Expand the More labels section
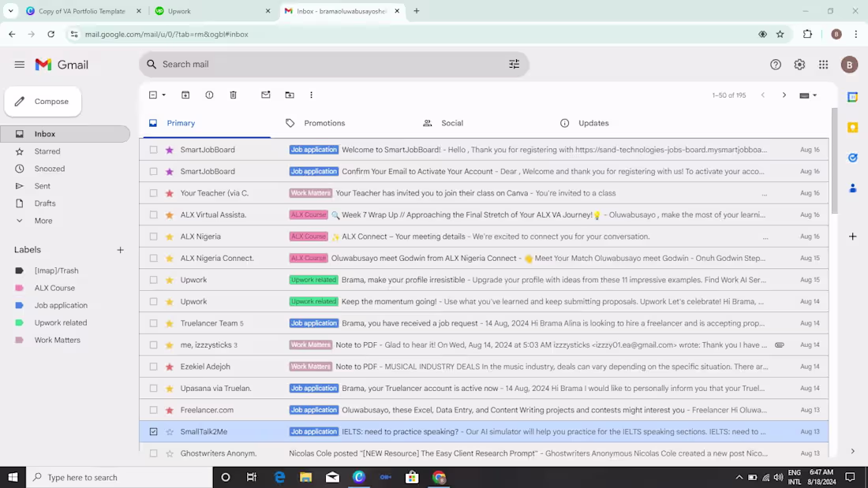The image size is (868, 488). point(45,221)
